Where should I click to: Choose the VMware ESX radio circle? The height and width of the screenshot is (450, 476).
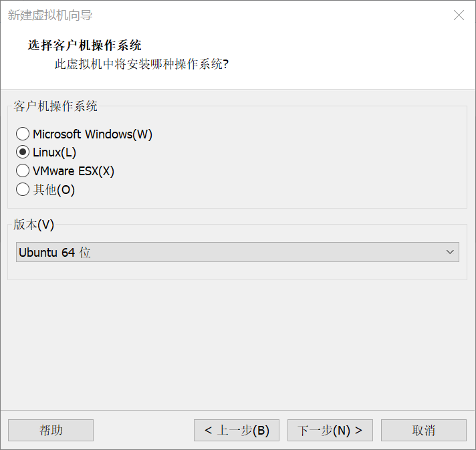pyautogui.click(x=23, y=171)
